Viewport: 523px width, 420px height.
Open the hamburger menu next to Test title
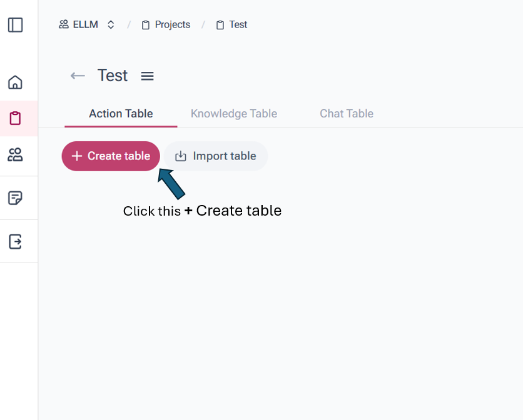coord(147,76)
